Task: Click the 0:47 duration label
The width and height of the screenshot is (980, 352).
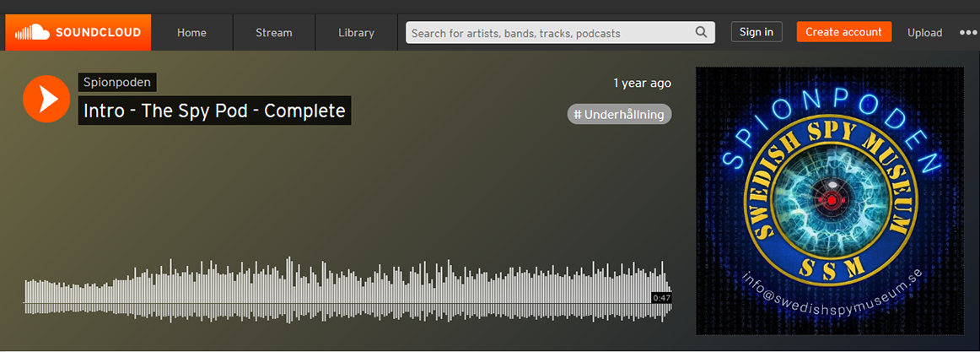Action: (661, 298)
